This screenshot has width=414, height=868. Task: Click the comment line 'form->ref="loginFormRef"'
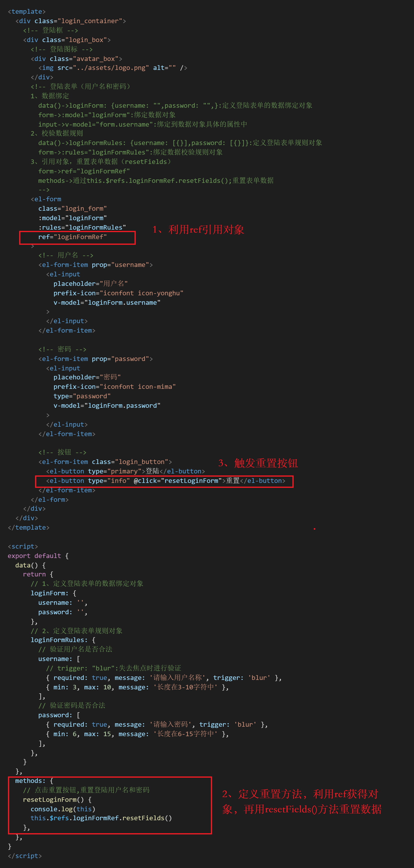click(x=84, y=171)
